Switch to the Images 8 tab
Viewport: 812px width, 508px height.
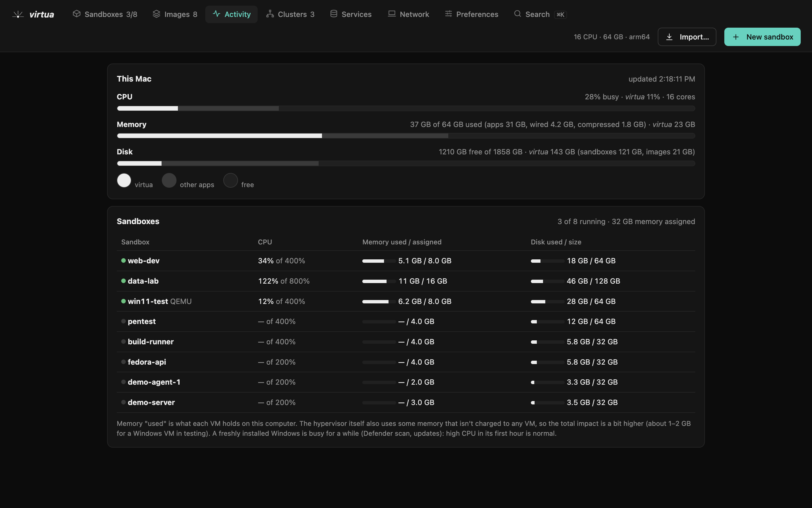tap(175, 14)
